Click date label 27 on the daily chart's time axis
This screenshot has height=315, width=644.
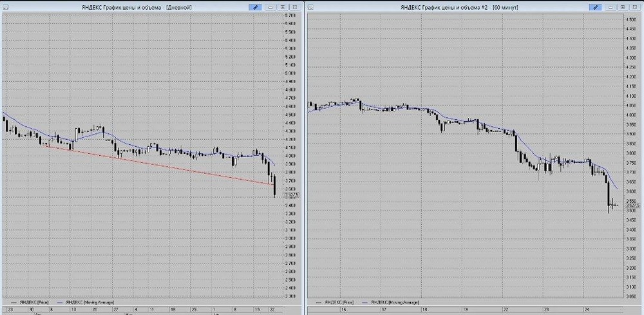pyautogui.click(x=116, y=309)
